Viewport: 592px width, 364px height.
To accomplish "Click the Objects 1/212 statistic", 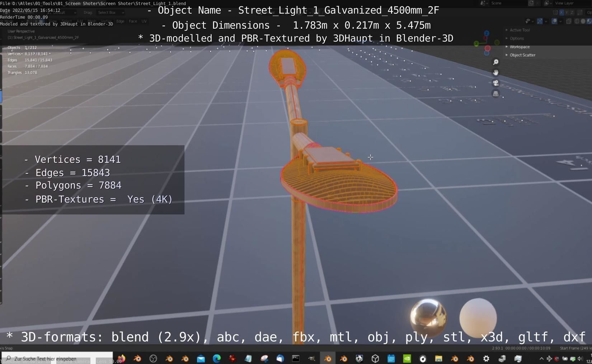I will click(22, 47).
